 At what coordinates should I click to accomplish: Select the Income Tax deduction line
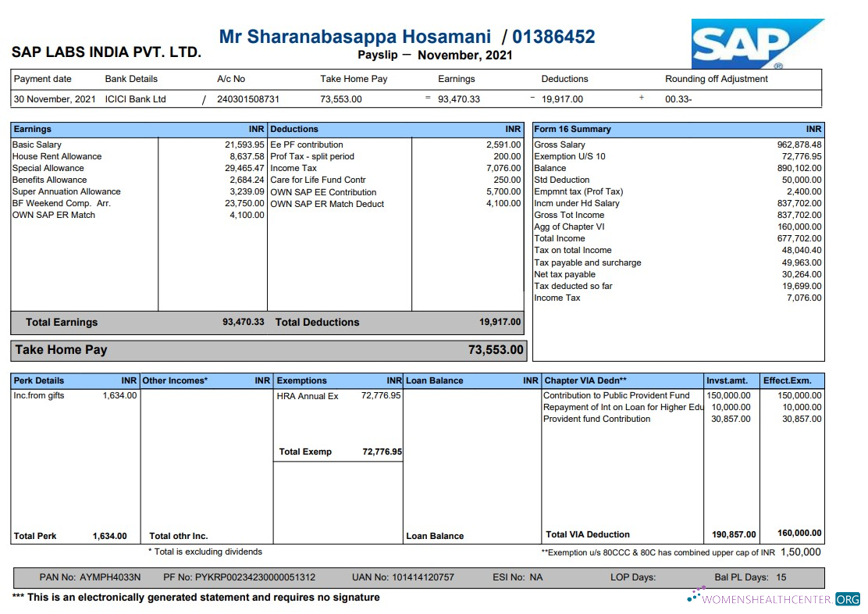[293, 168]
